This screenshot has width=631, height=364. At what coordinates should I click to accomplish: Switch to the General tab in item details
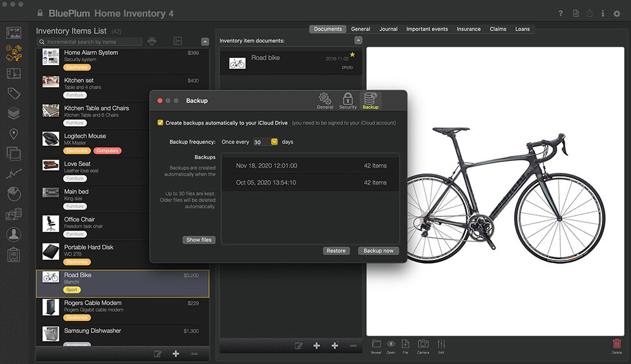click(x=360, y=29)
